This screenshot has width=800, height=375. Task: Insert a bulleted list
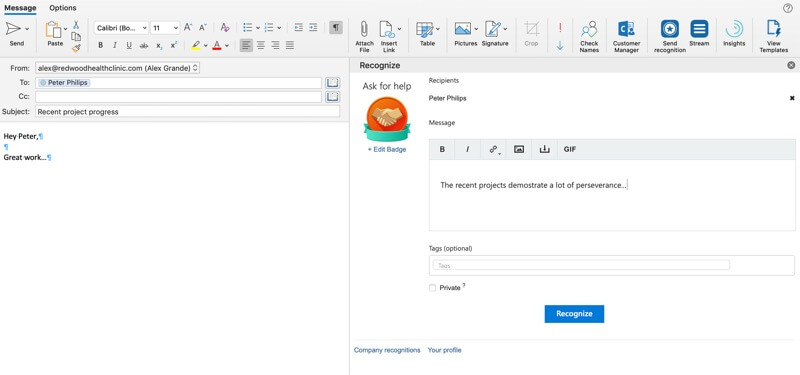click(248, 28)
